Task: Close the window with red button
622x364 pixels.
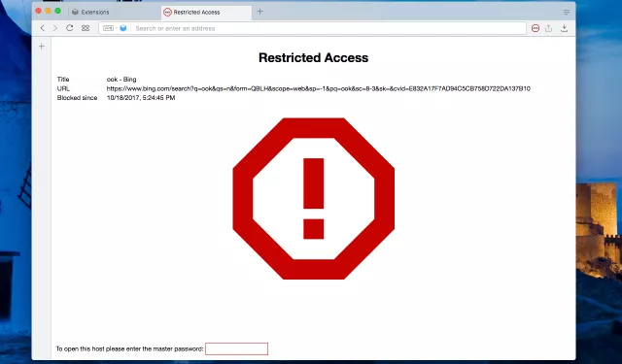Action: (x=39, y=11)
